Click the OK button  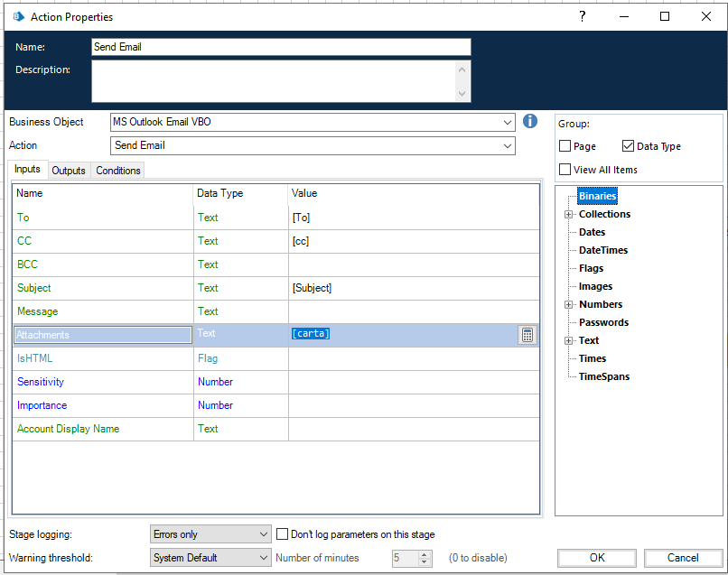(x=596, y=558)
